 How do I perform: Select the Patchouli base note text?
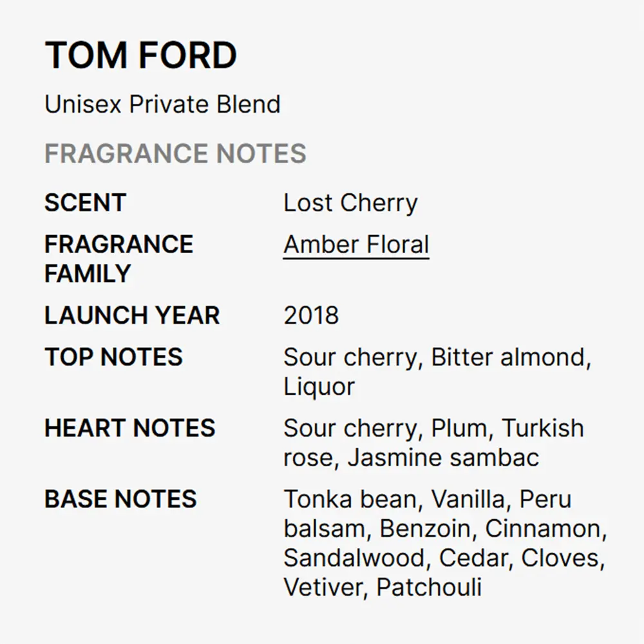tap(429, 587)
